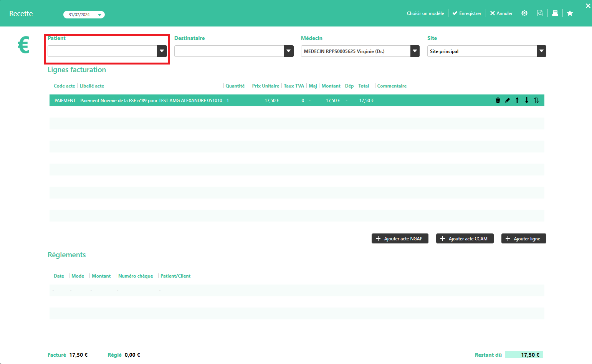Click Choisir un modèle

[x=425, y=13]
